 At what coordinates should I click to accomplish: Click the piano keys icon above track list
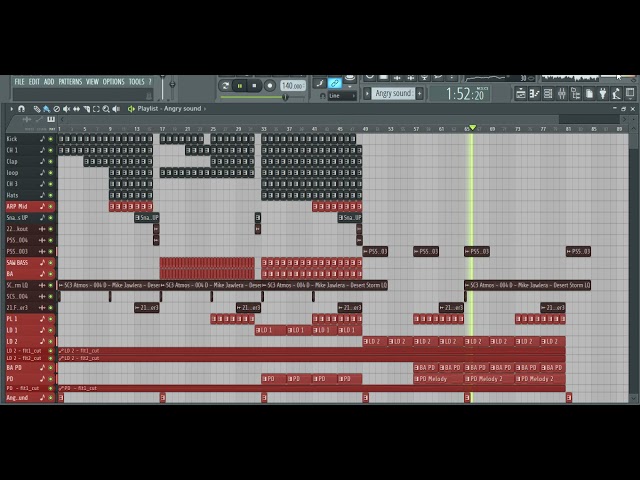(51, 119)
